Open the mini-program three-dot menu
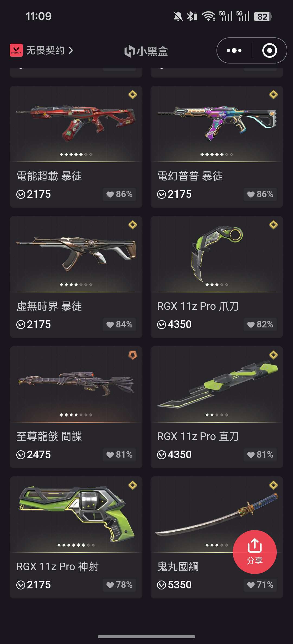 [x=234, y=50]
